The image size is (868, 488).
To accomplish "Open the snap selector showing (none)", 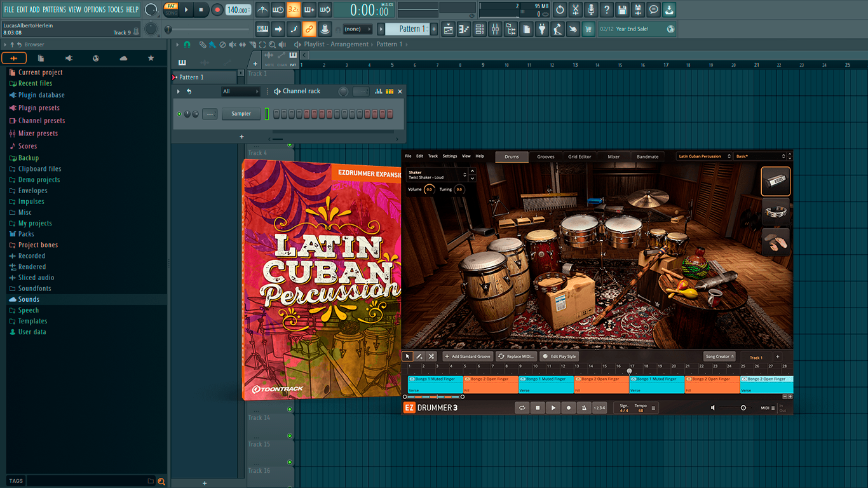I will pos(356,29).
